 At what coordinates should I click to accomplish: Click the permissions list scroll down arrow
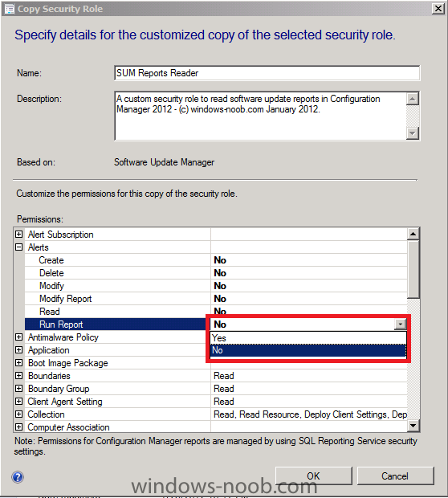[x=413, y=425]
